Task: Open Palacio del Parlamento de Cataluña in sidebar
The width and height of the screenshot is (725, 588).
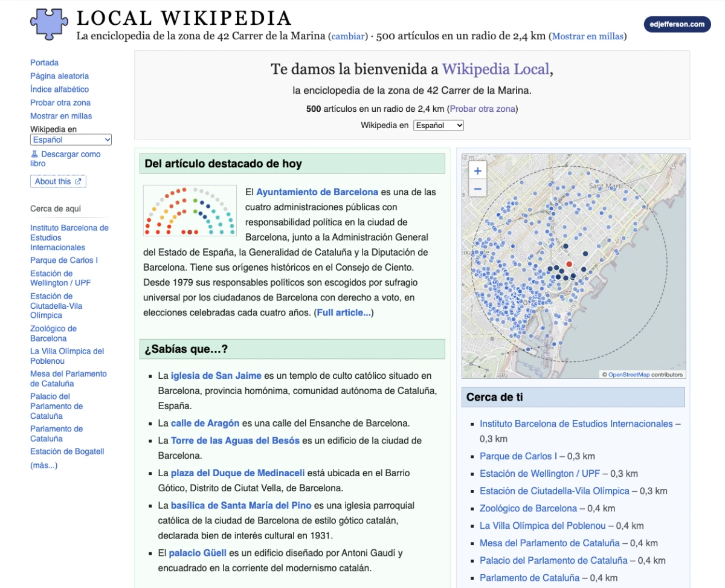Action: pyautogui.click(x=56, y=406)
